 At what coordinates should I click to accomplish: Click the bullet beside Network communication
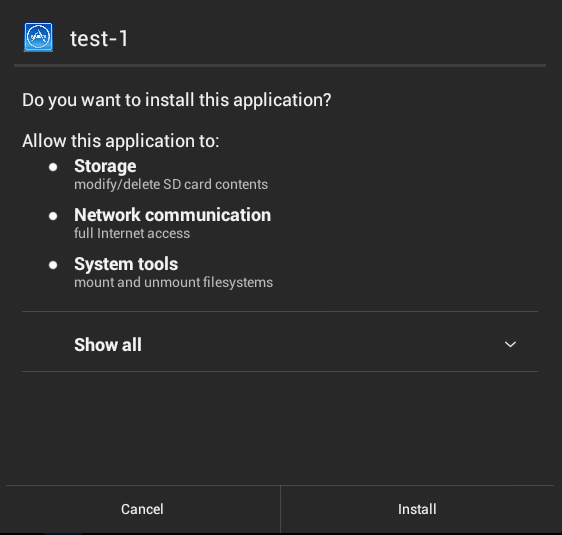coord(53,216)
